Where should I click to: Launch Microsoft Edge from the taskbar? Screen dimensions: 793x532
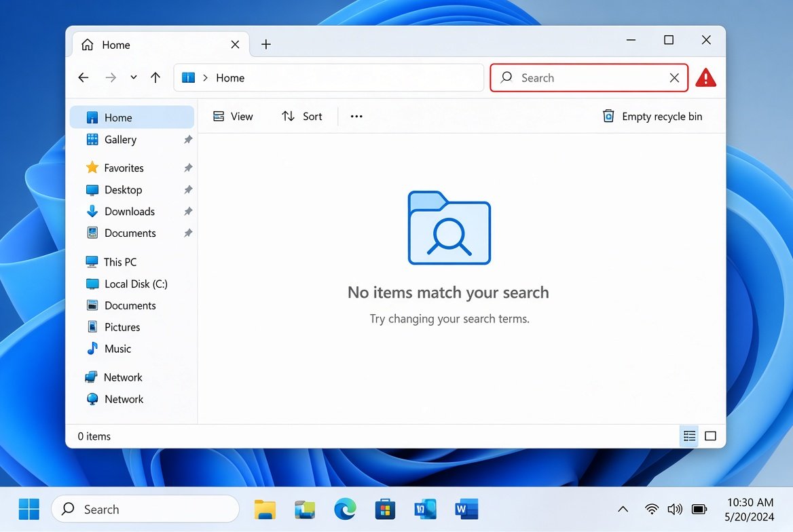(345, 509)
